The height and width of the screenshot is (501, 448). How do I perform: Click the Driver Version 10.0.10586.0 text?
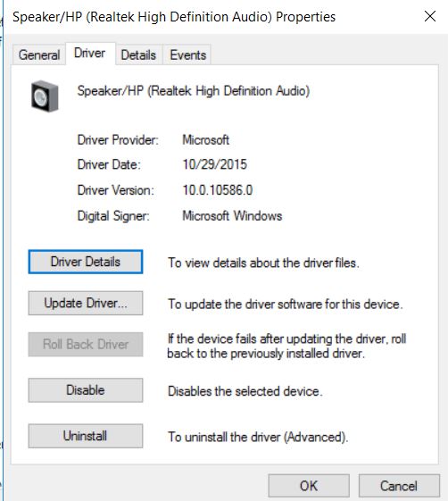pyautogui.click(x=218, y=190)
